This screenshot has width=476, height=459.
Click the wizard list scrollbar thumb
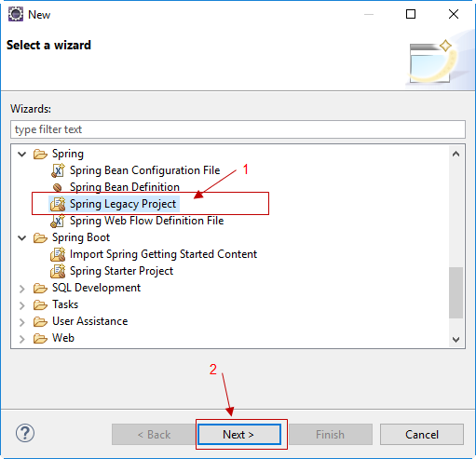point(456,292)
